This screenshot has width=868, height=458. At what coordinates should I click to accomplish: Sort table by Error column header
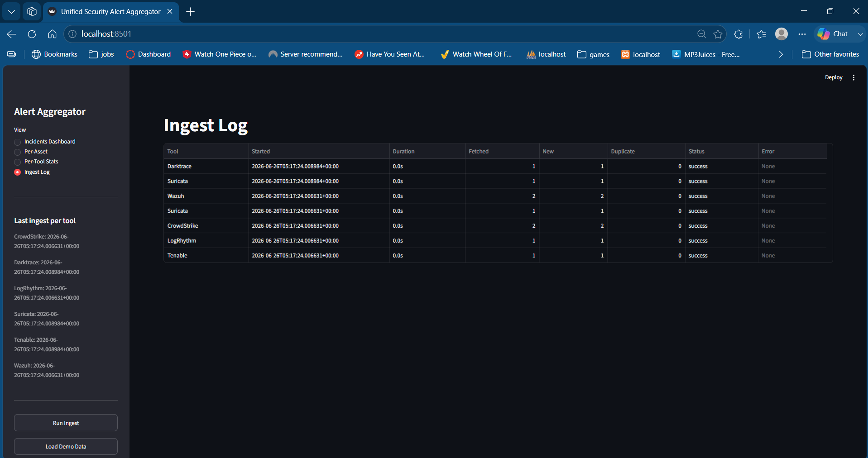[x=792, y=151]
